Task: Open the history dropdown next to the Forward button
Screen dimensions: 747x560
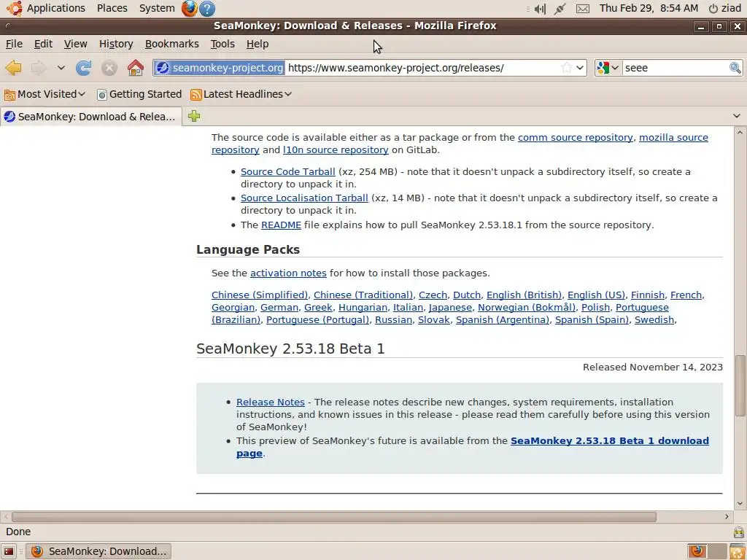Action: 61,68
